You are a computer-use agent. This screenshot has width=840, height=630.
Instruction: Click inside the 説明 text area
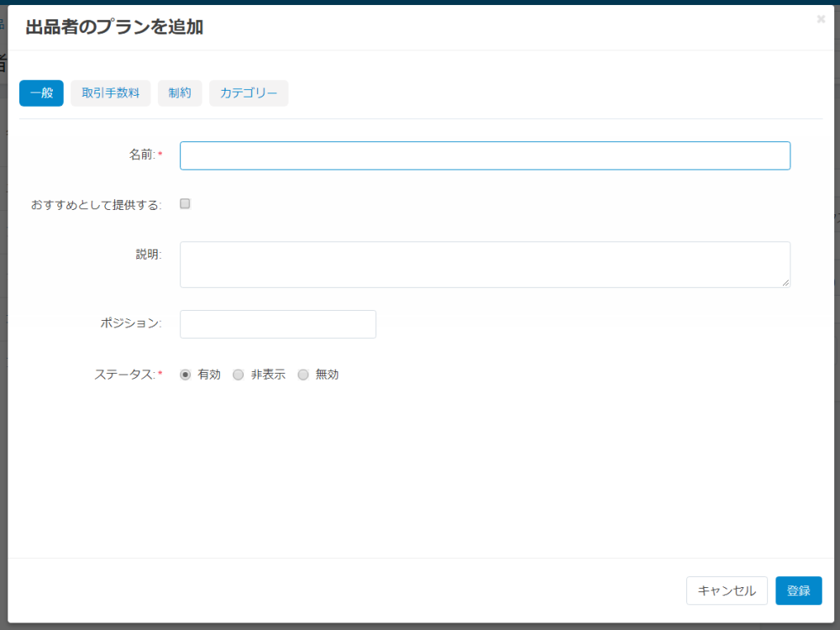[x=485, y=265]
